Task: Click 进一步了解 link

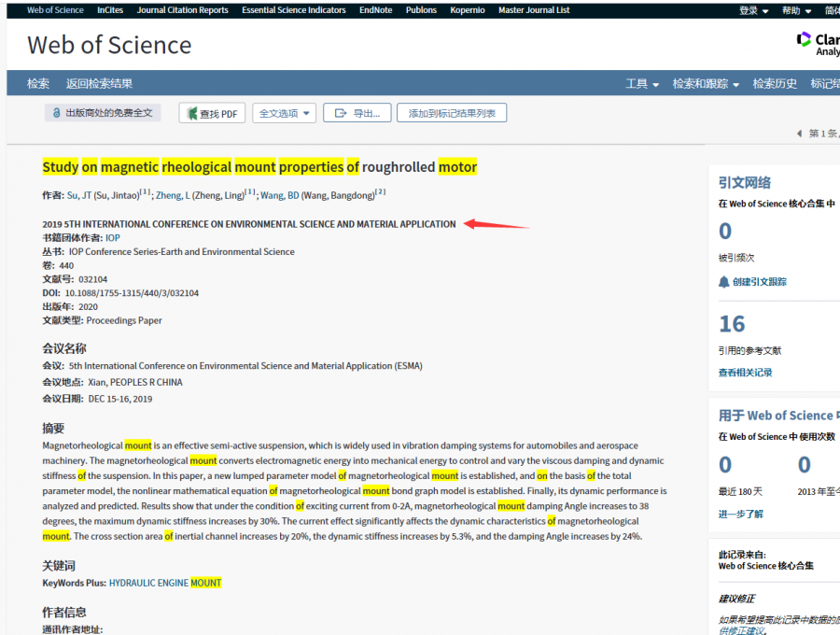Action: [x=740, y=514]
